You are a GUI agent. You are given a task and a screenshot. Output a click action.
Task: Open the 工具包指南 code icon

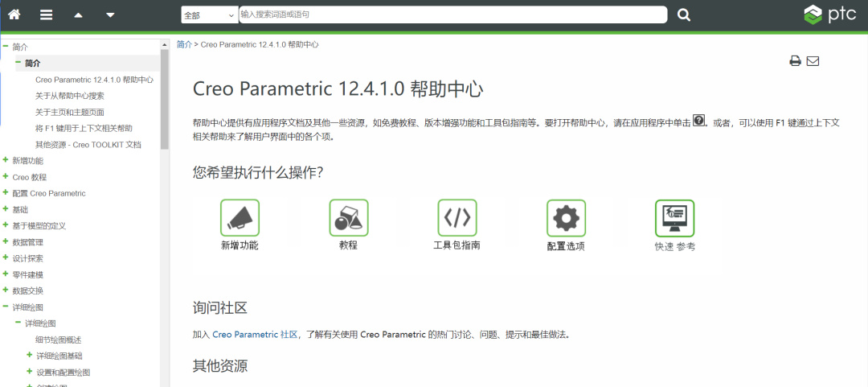457,218
